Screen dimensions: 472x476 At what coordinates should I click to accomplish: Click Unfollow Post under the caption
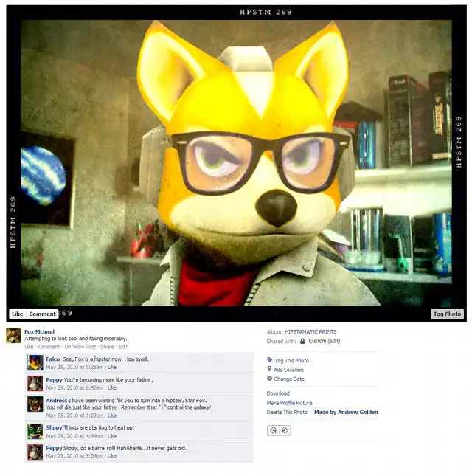[80, 346]
